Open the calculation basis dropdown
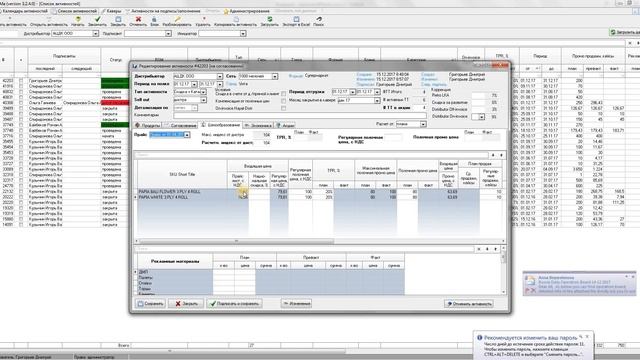640x360 pixels. pos(423,124)
